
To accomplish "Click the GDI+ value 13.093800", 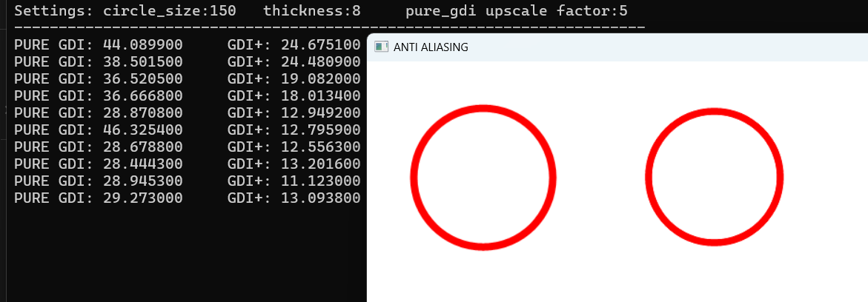I will [320, 198].
